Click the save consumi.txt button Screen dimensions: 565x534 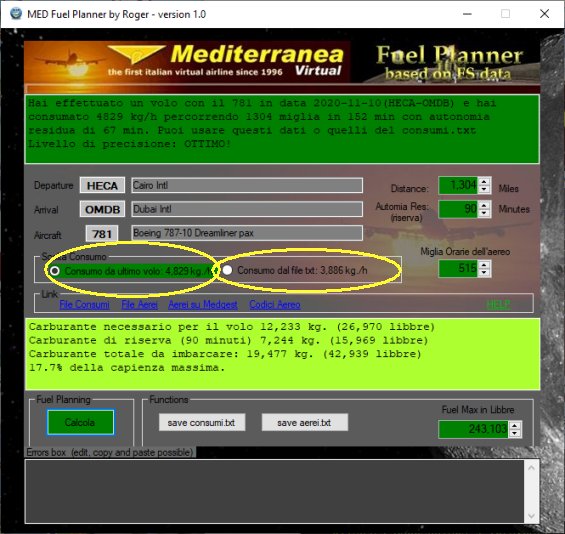click(x=202, y=422)
